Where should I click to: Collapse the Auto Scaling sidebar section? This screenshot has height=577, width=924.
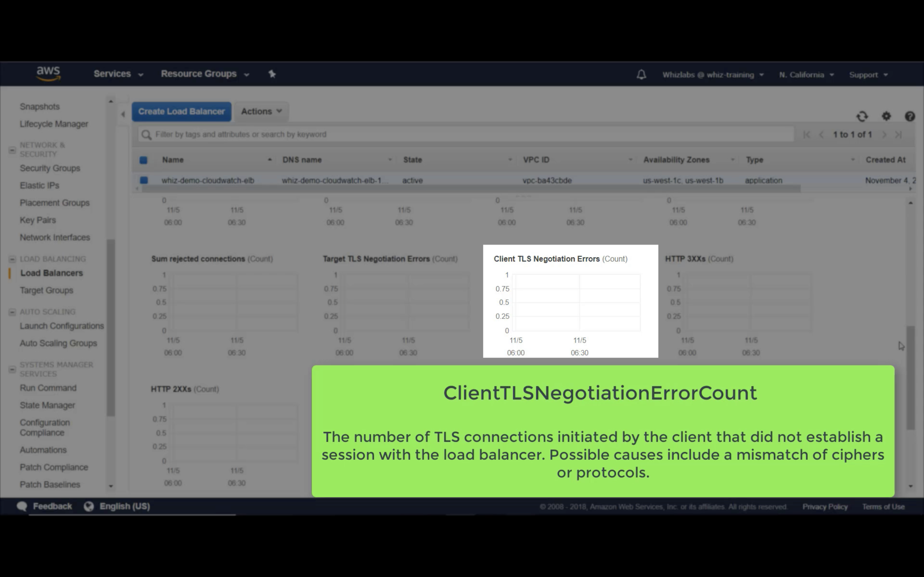pyautogui.click(x=12, y=312)
